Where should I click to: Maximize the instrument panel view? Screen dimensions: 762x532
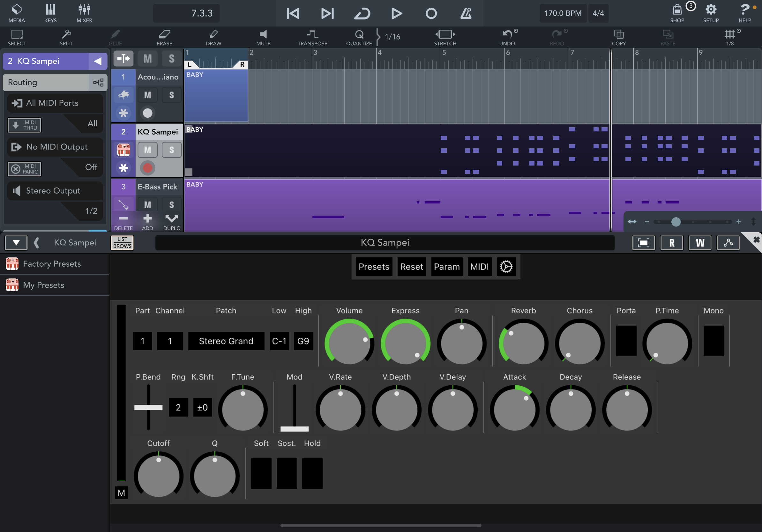(644, 243)
